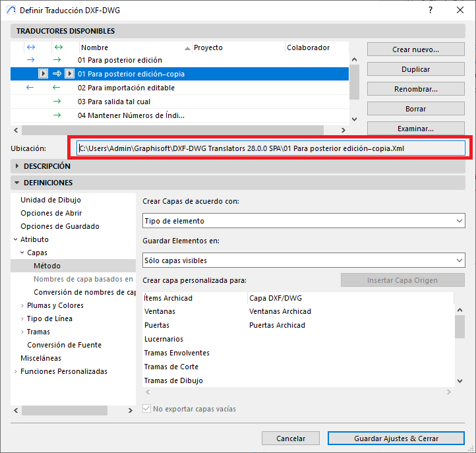The image size is (476, 453).
Task: Click the Duplicar button
Action: pyautogui.click(x=415, y=69)
